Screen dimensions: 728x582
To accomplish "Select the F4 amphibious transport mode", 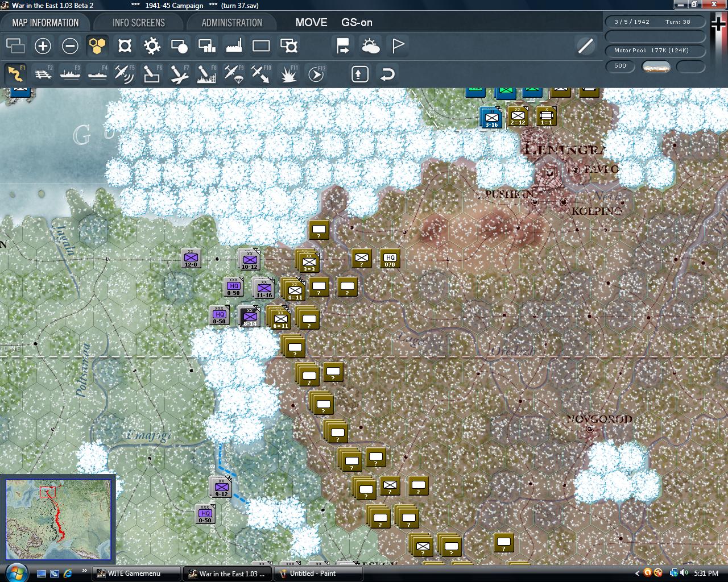I will coord(97,74).
